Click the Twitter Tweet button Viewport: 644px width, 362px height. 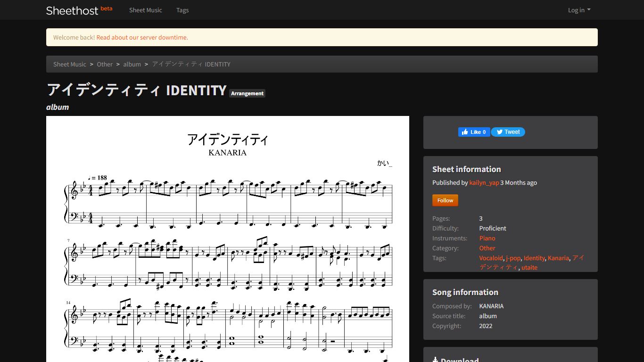tap(508, 132)
